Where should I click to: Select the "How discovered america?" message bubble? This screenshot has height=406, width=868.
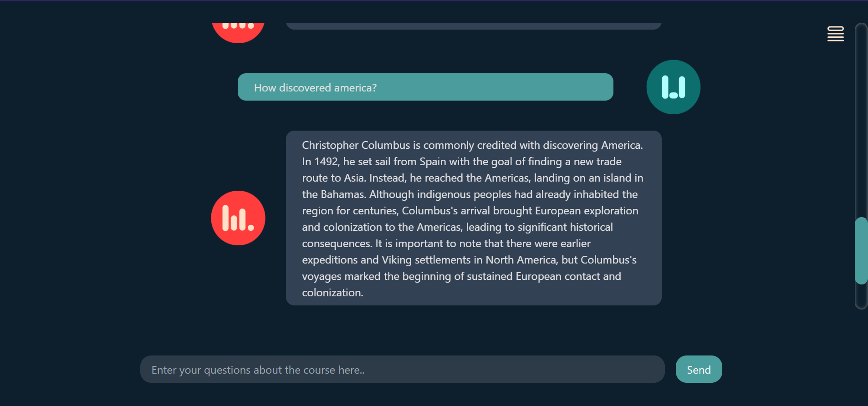[425, 87]
